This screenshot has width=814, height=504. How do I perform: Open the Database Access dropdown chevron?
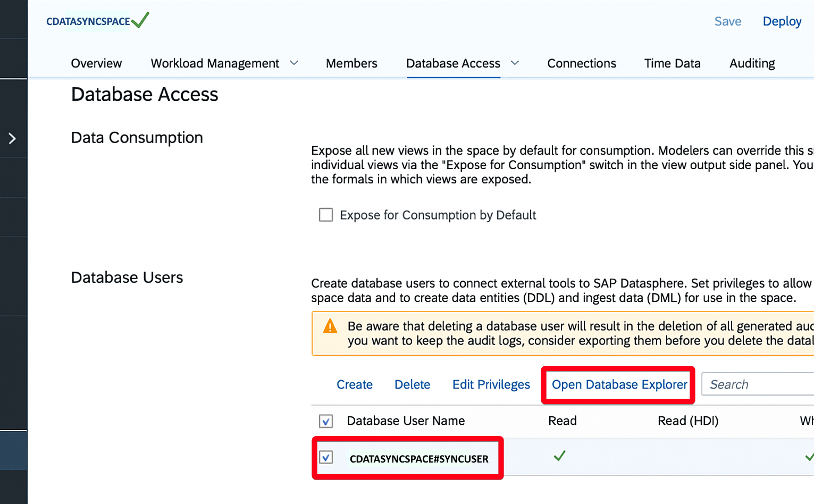pyautogui.click(x=514, y=63)
